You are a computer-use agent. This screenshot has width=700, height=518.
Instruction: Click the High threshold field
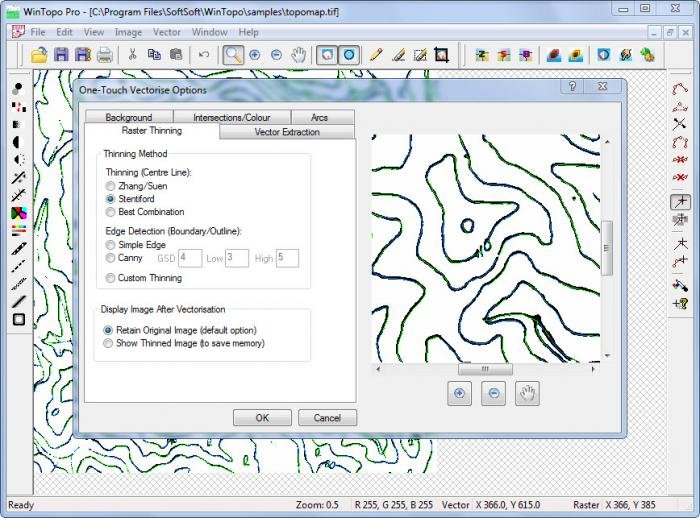pos(287,258)
